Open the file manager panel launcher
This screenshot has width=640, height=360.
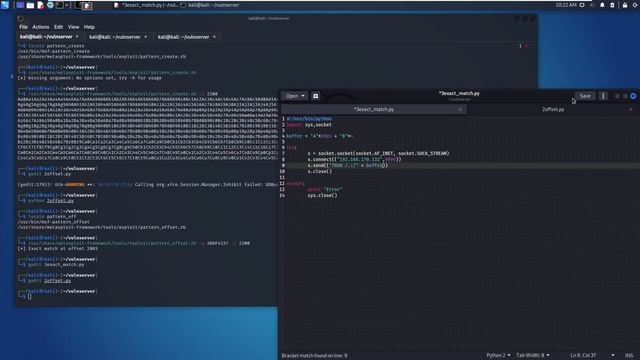coord(30,5)
